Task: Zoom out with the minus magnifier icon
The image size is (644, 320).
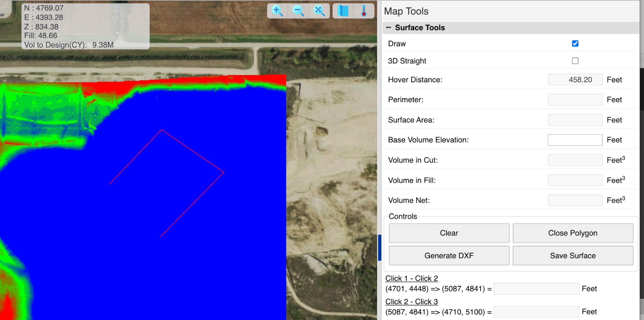Action: (x=298, y=11)
